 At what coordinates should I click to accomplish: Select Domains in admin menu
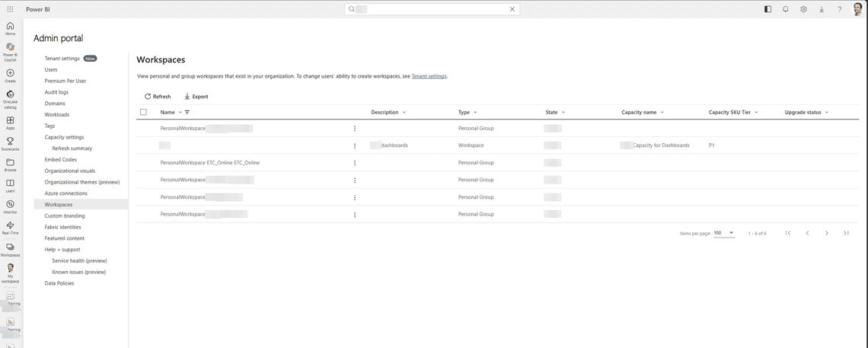point(55,104)
